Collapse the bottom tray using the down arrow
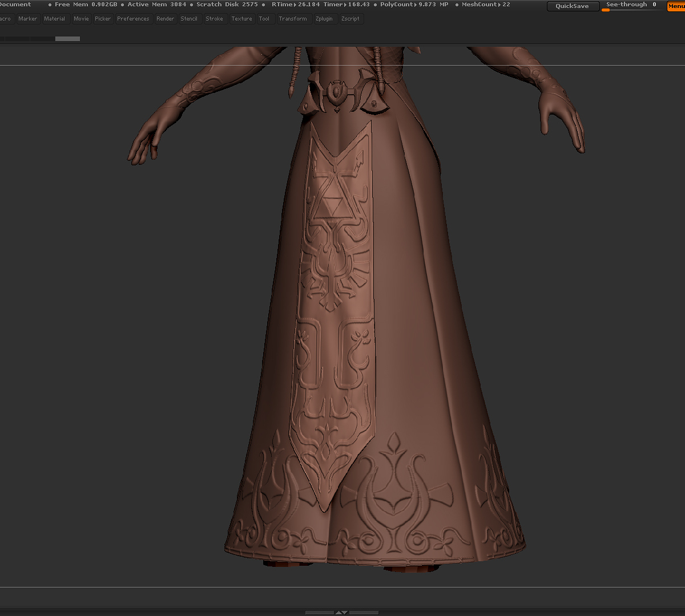 point(345,613)
